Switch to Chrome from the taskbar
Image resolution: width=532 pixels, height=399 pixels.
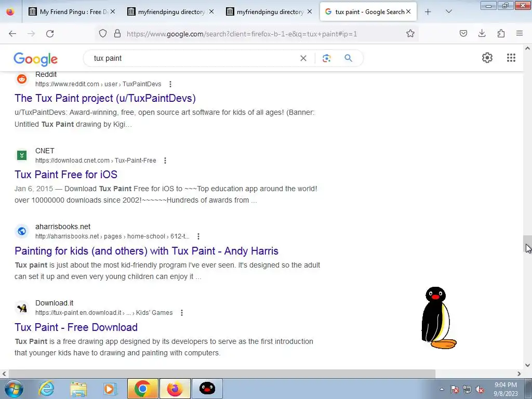tap(143, 389)
